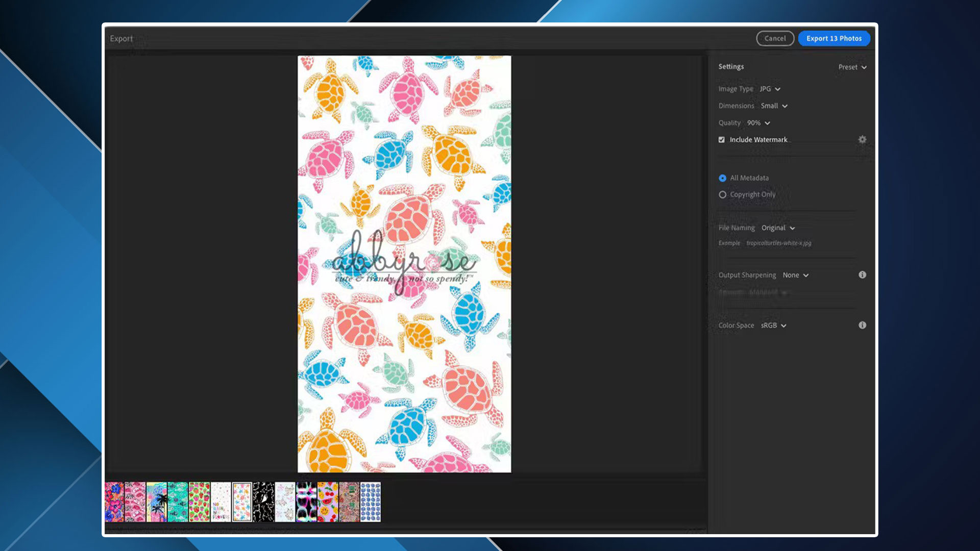
Task: Click the Cancel button
Action: click(775, 38)
